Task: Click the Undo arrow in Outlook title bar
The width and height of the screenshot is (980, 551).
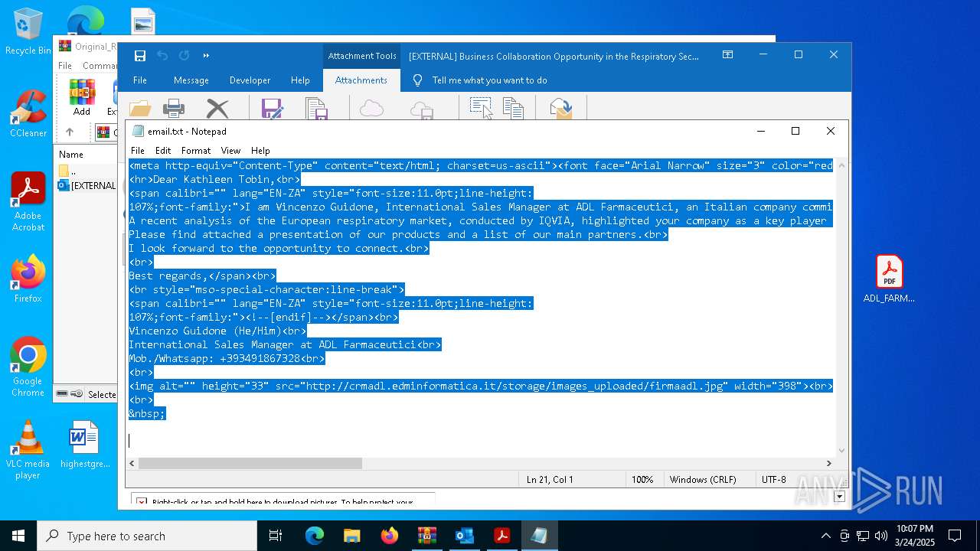Action: [x=162, y=56]
